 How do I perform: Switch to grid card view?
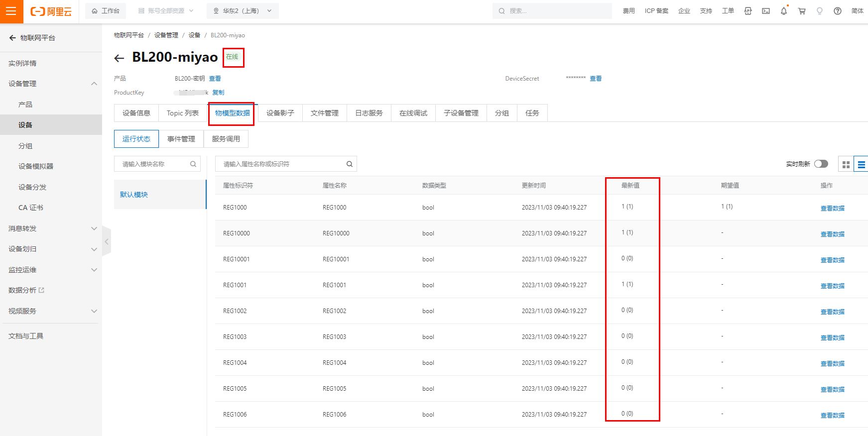tap(846, 164)
